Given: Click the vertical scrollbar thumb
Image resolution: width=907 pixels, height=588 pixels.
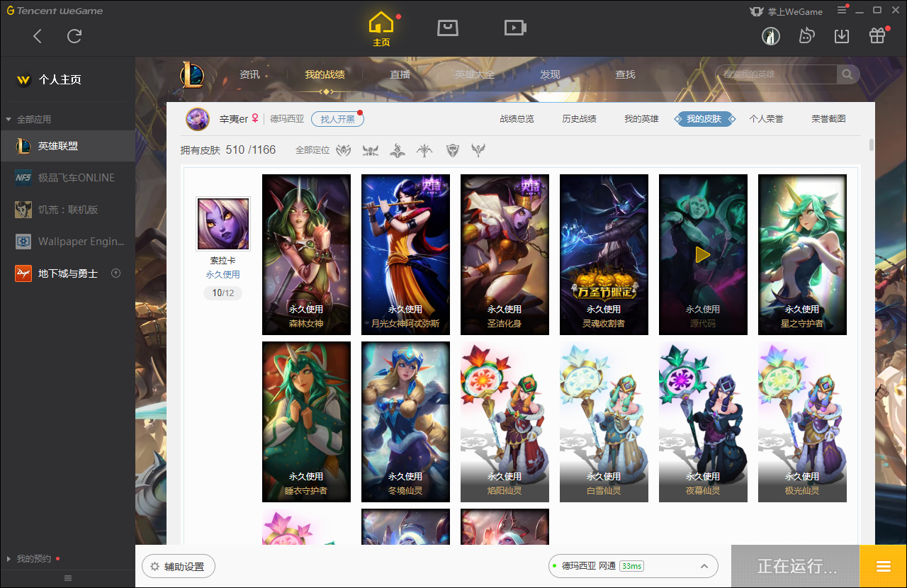Looking at the screenshot, I should tap(871, 145).
